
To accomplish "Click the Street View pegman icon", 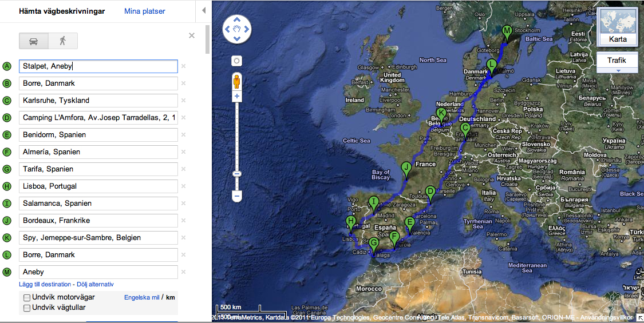I will 236,82.
